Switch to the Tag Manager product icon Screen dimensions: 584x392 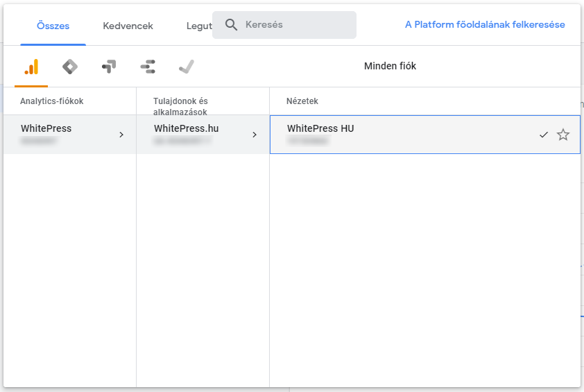point(70,67)
